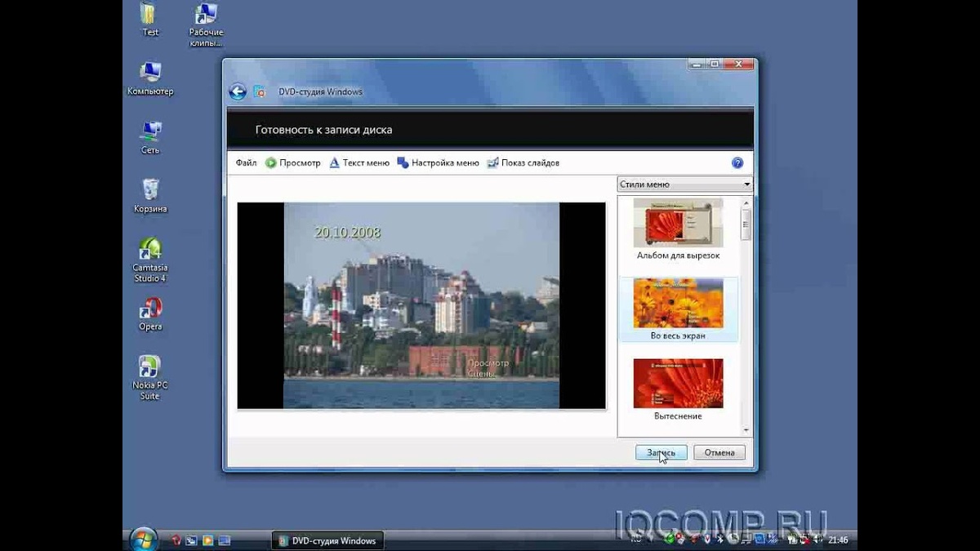Select the Сеть desktop icon
The height and width of the screenshot is (551, 980).
pyautogui.click(x=150, y=138)
